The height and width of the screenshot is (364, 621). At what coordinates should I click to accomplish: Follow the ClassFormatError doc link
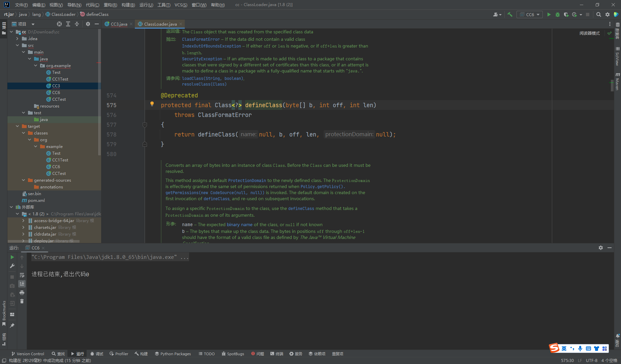click(201, 39)
